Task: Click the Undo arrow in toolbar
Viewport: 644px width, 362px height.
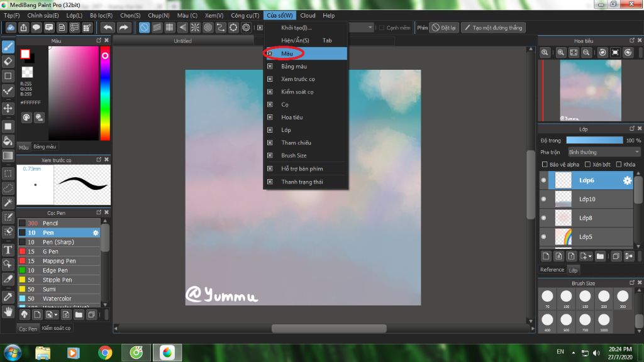Action: (108, 28)
